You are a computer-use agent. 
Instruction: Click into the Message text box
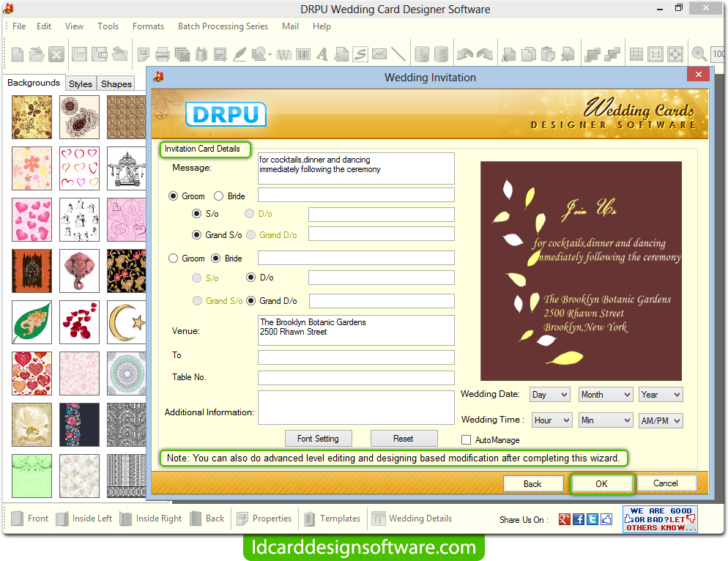(356, 168)
